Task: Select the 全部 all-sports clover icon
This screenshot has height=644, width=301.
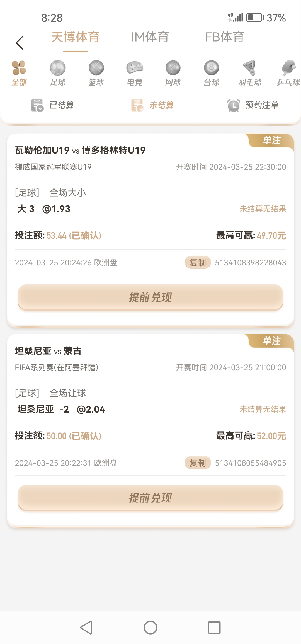Action: point(19,68)
